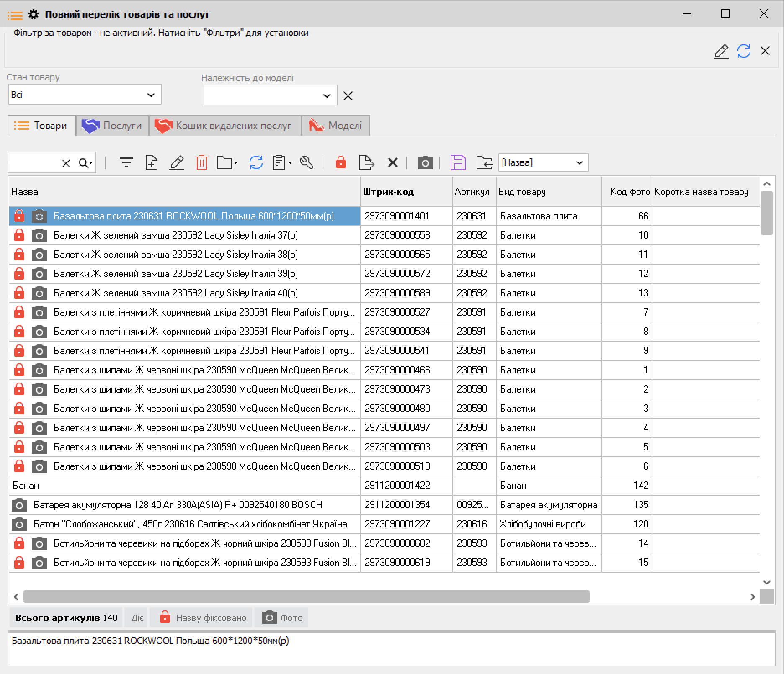Screen dimensions: 784x674
Task: Open the filter settings funnel icon
Action: 126,162
